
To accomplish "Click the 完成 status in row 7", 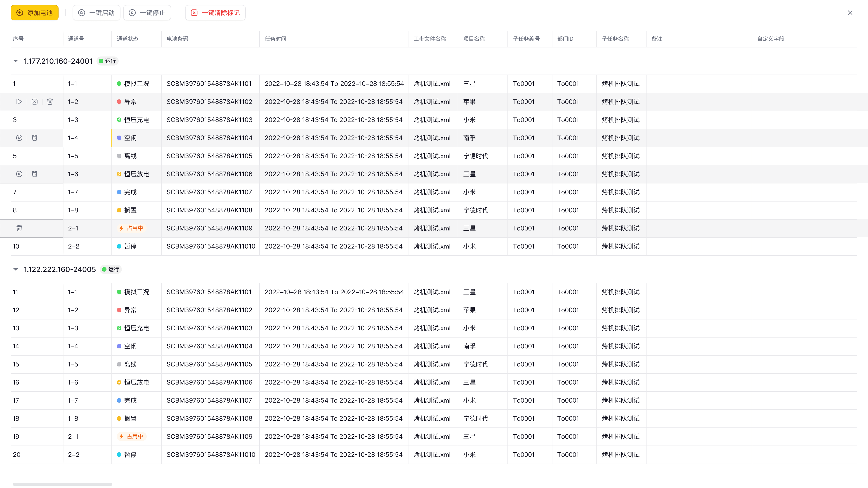I will click(x=127, y=192).
